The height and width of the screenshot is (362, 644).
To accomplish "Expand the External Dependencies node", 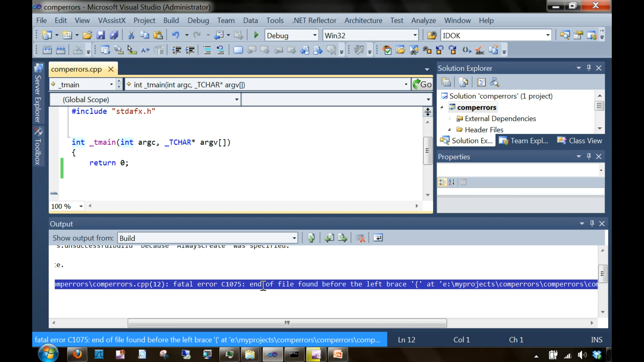I will tap(449, 118).
